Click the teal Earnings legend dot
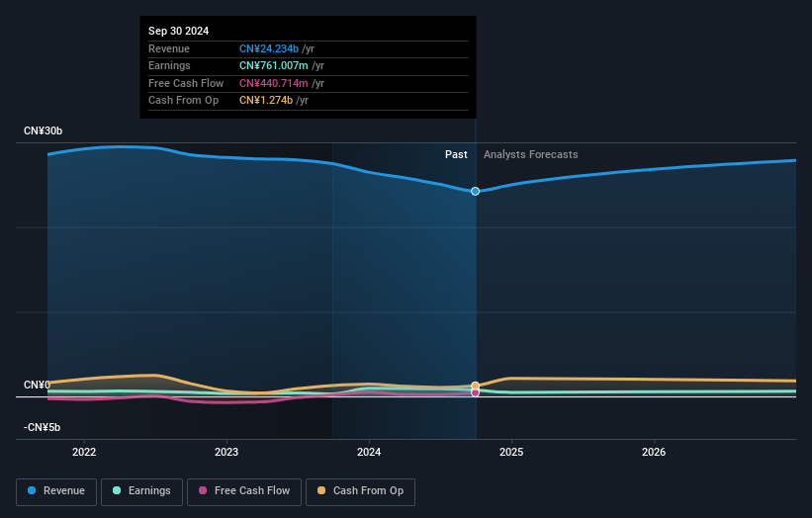 pyautogui.click(x=117, y=490)
